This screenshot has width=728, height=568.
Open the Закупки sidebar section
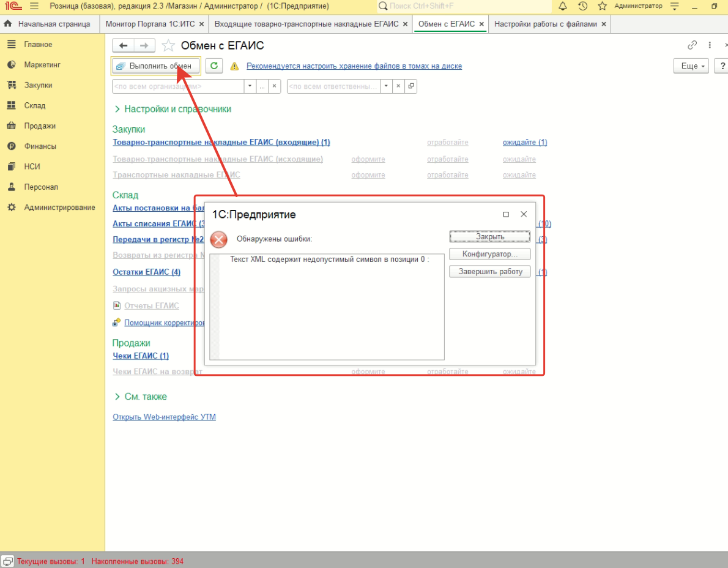38,85
